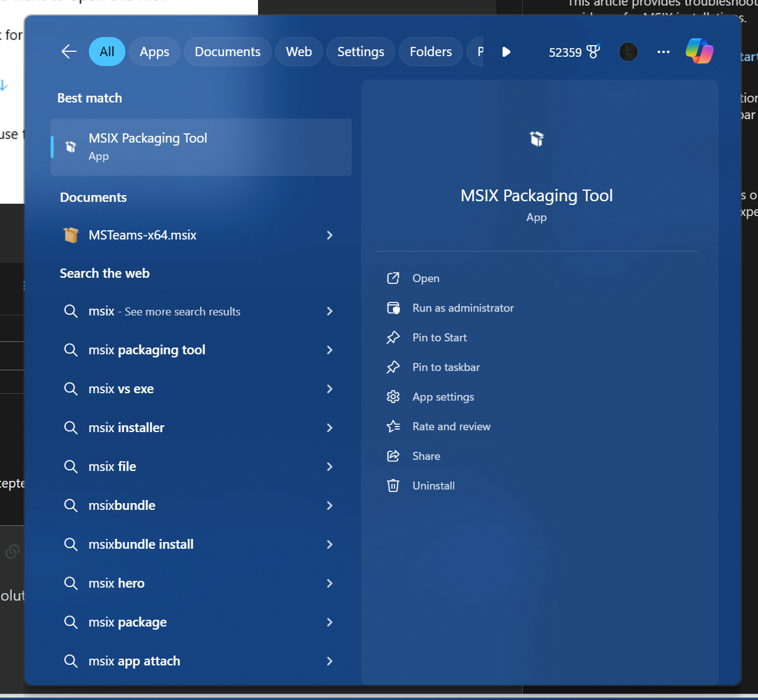This screenshot has width=758, height=700.
Task: Click the pin icon beside Pin to taskbar
Action: pos(393,367)
